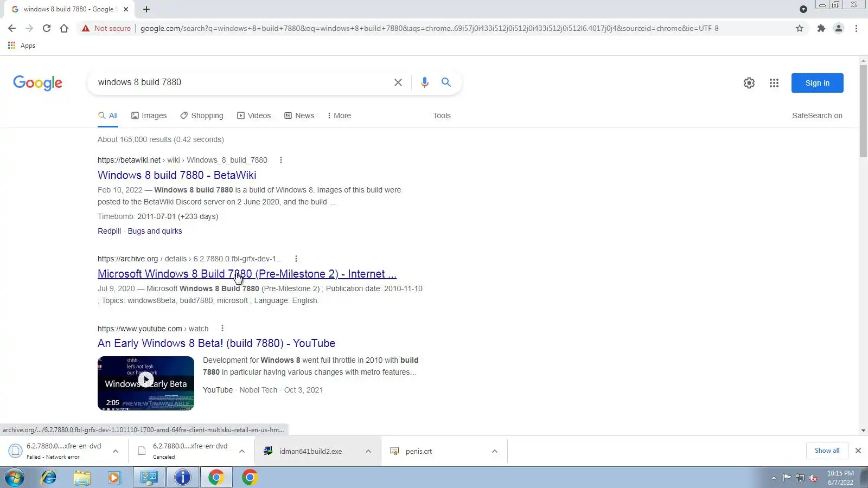Open the Action Center flag icon

tap(787, 478)
